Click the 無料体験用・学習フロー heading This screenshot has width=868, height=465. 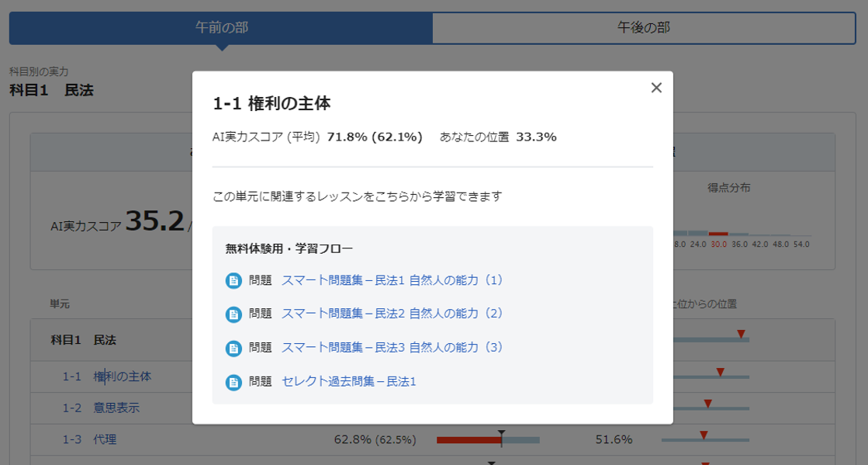289,249
